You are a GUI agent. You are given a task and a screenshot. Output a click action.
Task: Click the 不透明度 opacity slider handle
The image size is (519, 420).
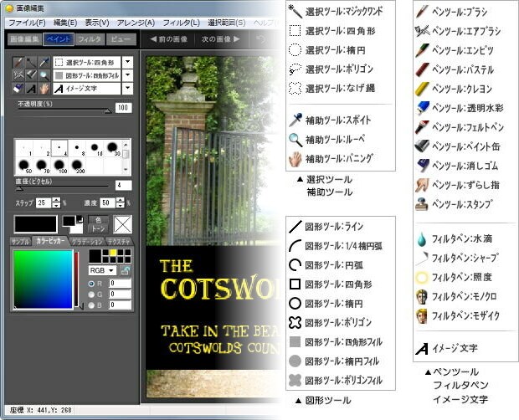click(x=108, y=111)
